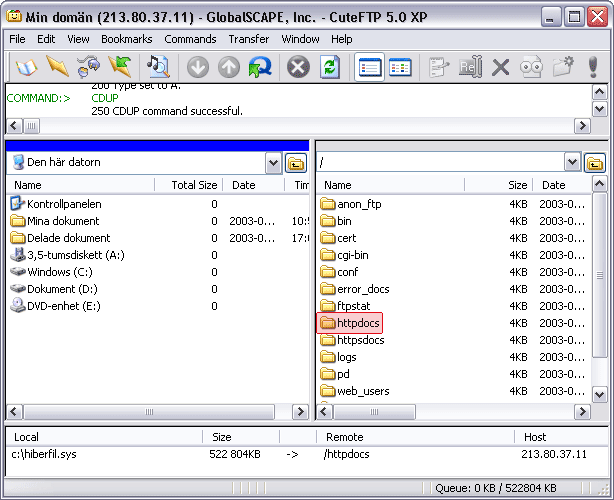The height and width of the screenshot is (500, 614).
Task: Expand the 'Den här datorn' drive dropdown
Action: [274, 163]
